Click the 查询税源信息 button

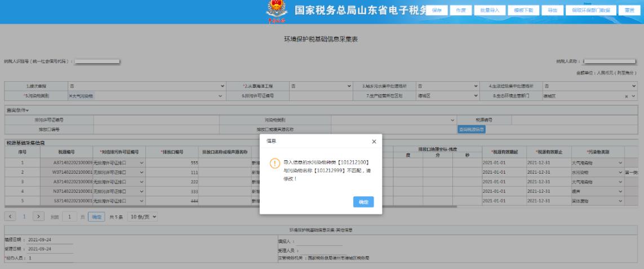471,130
